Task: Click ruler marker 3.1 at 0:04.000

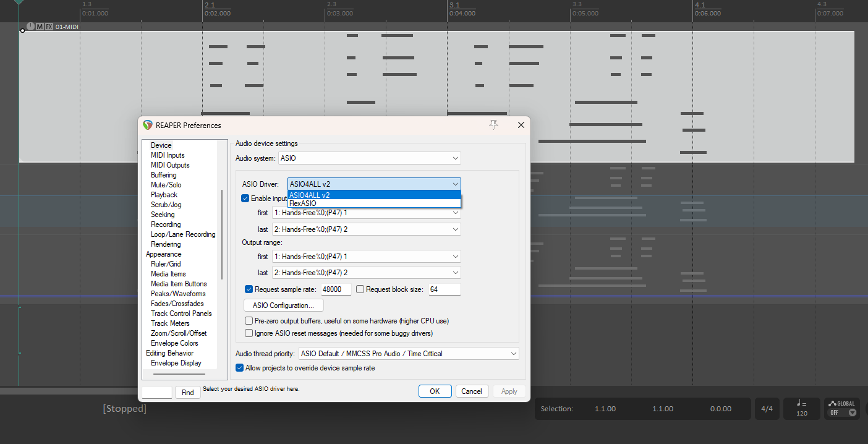Action: pos(462,9)
